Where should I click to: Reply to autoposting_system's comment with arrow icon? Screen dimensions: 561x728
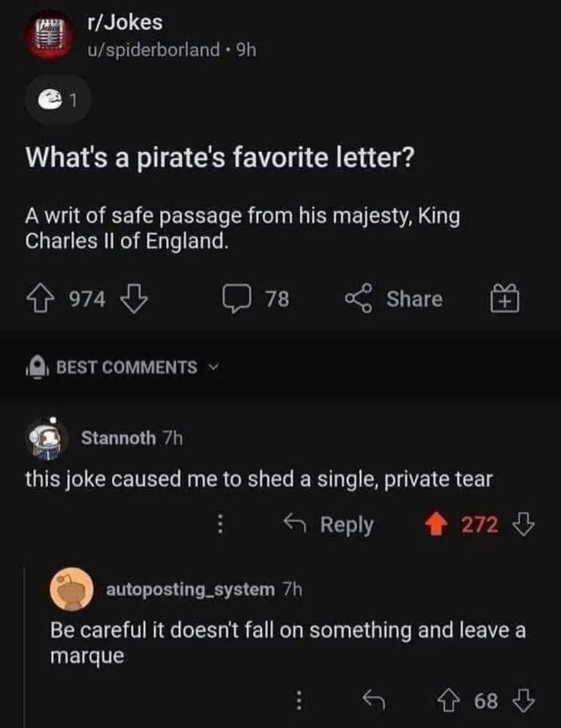(374, 702)
